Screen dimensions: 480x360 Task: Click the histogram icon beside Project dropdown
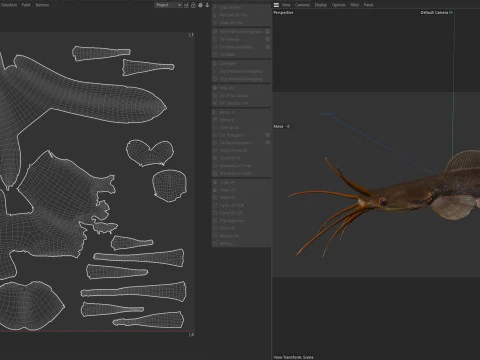point(186,5)
